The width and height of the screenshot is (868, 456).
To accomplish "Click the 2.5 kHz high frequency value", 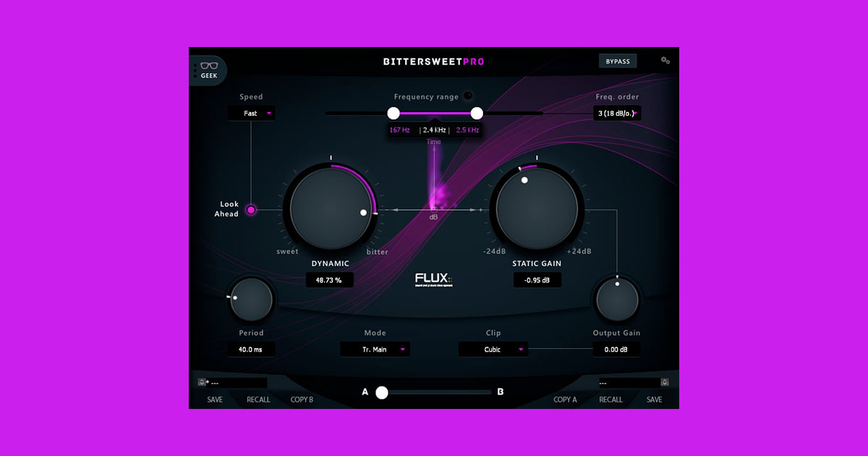I will coord(468,130).
